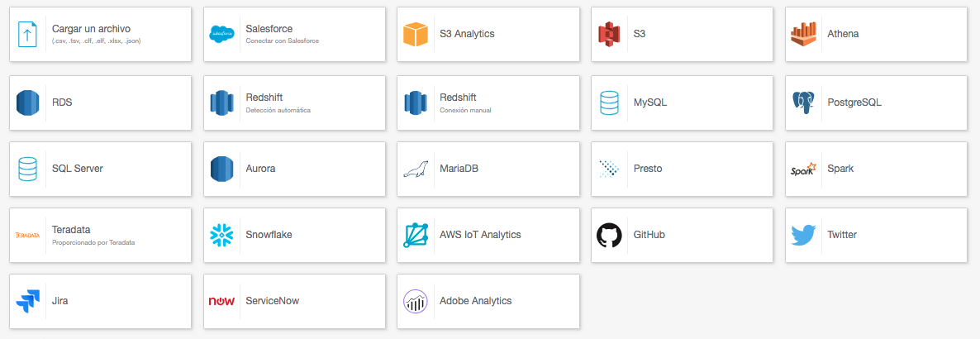The image size is (980, 339).
Task: Click the MariaDB seal icon
Action: pos(416,169)
